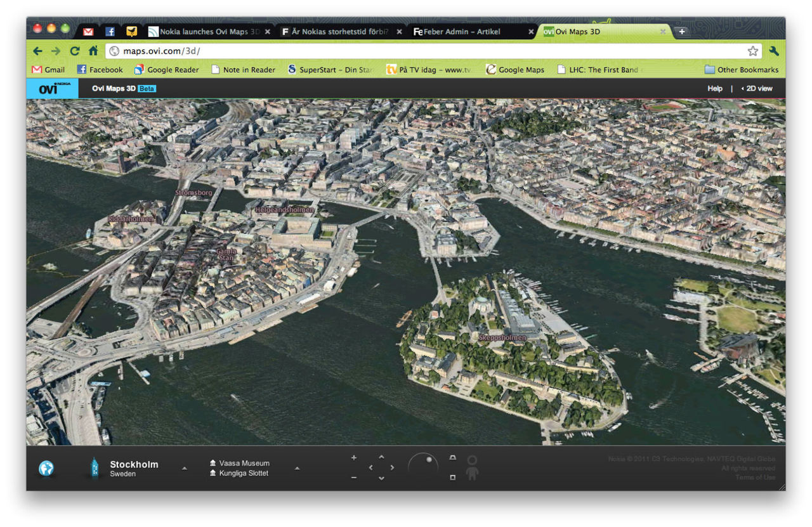Click the Kungliga Slottet landmark icon
Image resolution: width=812 pixels, height=527 pixels.
click(213, 472)
